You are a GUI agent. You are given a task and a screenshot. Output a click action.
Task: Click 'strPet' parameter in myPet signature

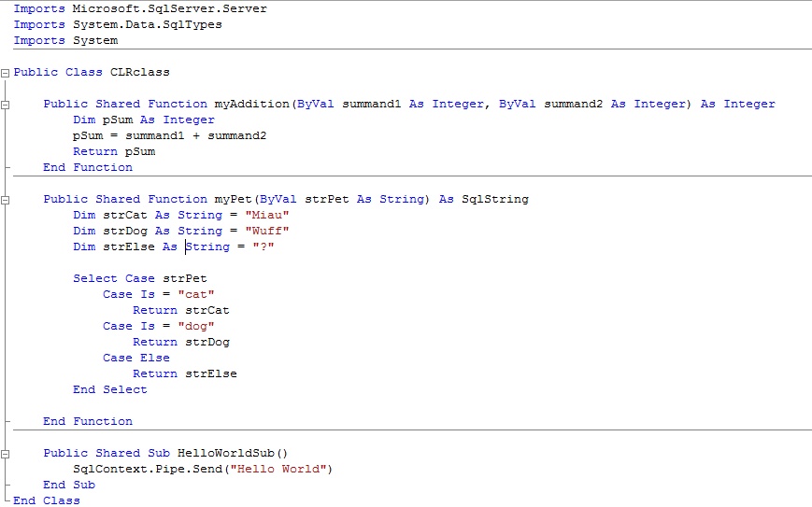326,199
